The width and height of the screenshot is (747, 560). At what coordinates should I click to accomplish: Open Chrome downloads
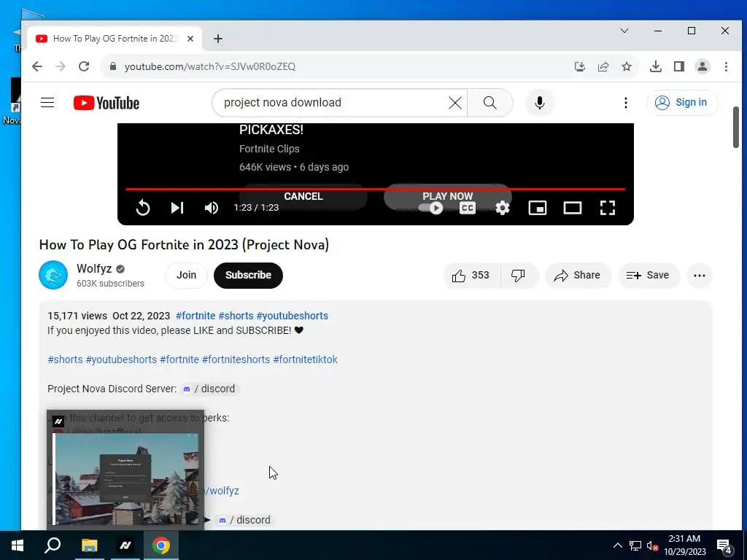click(x=656, y=66)
